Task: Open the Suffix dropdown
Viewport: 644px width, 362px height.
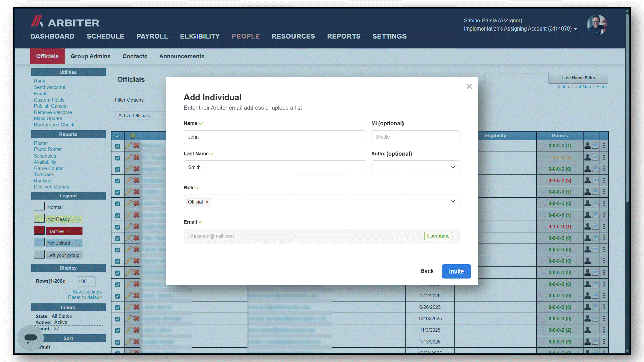Action: 415,167
